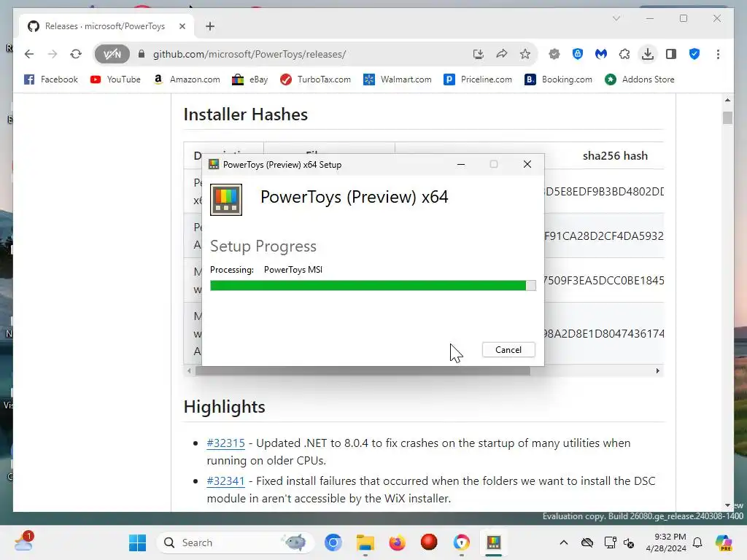Open Firefox from taskbar

click(398, 542)
